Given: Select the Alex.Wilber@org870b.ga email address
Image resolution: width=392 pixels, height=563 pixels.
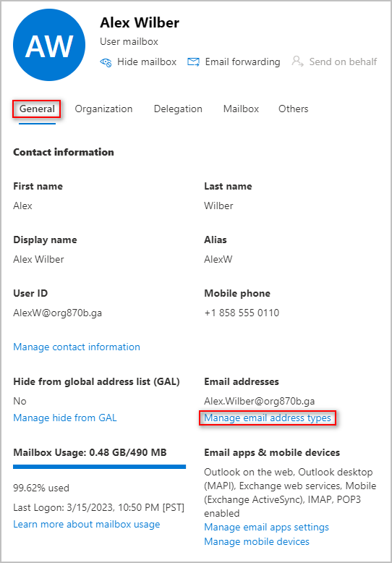Looking at the screenshot, I should tap(259, 401).
